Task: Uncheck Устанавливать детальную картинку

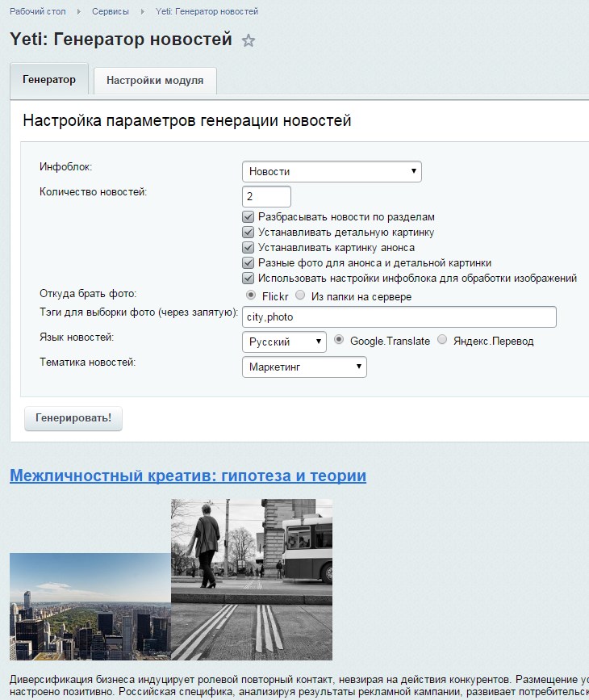Action: pyautogui.click(x=249, y=233)
